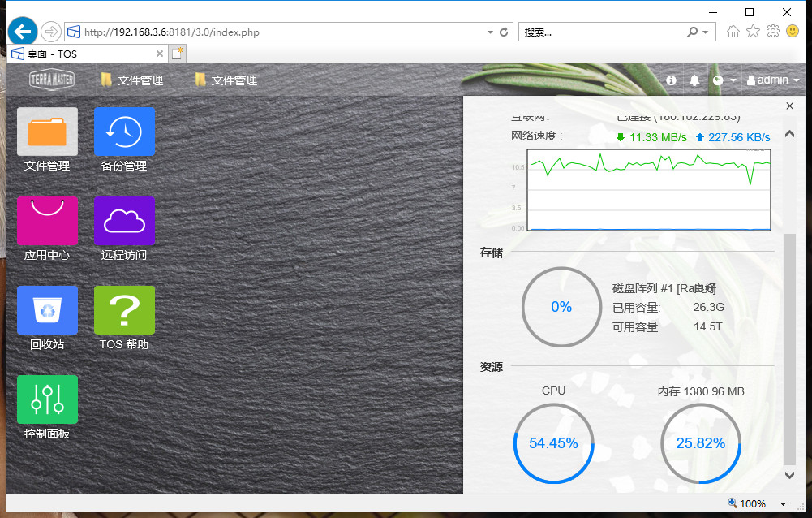This screenshot has height=518, width=812.
Task: Open address bar URL history dropdown
Action: click(x=490, y=32)
